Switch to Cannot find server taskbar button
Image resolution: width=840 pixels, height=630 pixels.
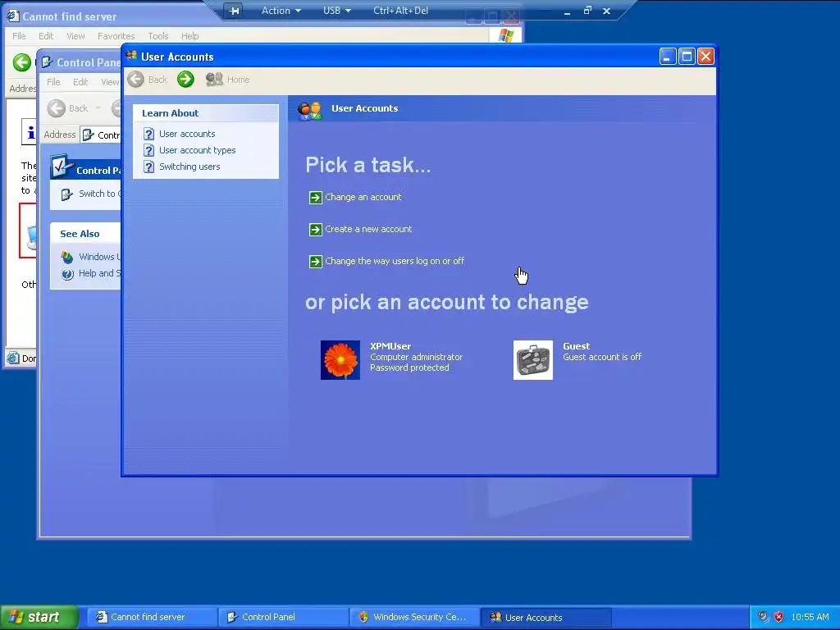tap(152, 617)
